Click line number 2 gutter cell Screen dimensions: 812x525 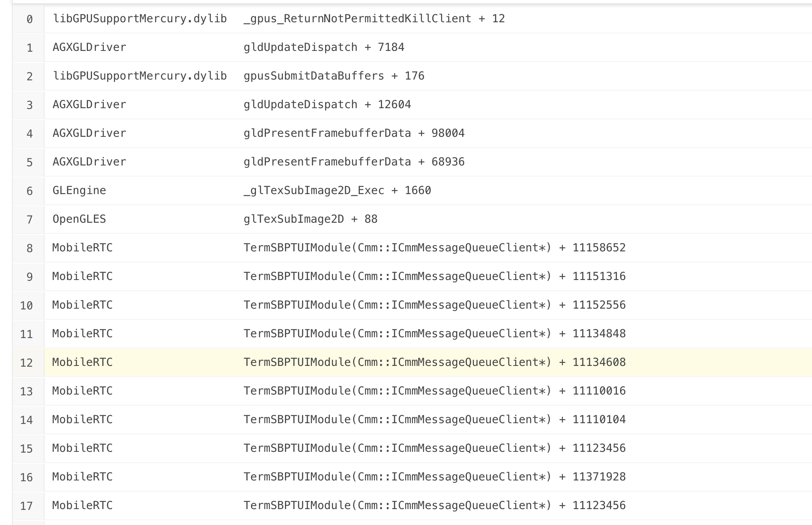pos(29,76)
